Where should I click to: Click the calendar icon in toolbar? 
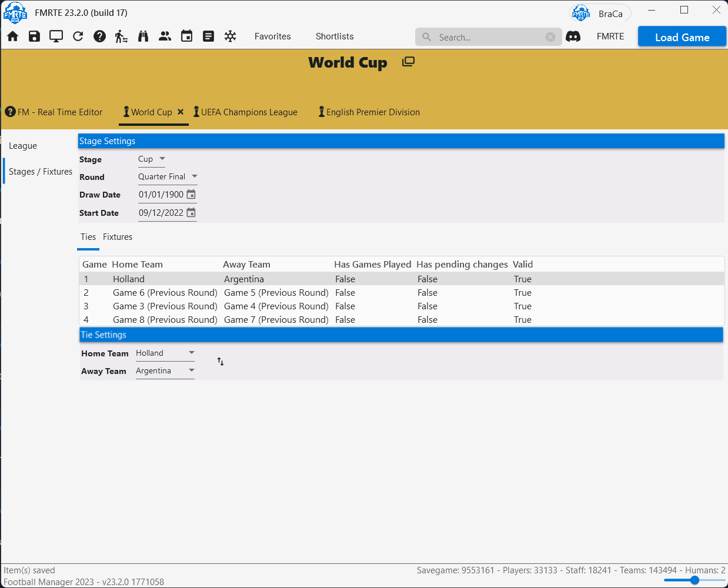(x=186, y=36)
